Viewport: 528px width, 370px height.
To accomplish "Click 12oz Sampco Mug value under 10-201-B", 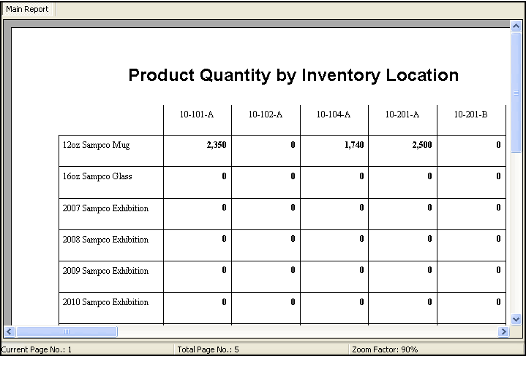I will 498,145.
